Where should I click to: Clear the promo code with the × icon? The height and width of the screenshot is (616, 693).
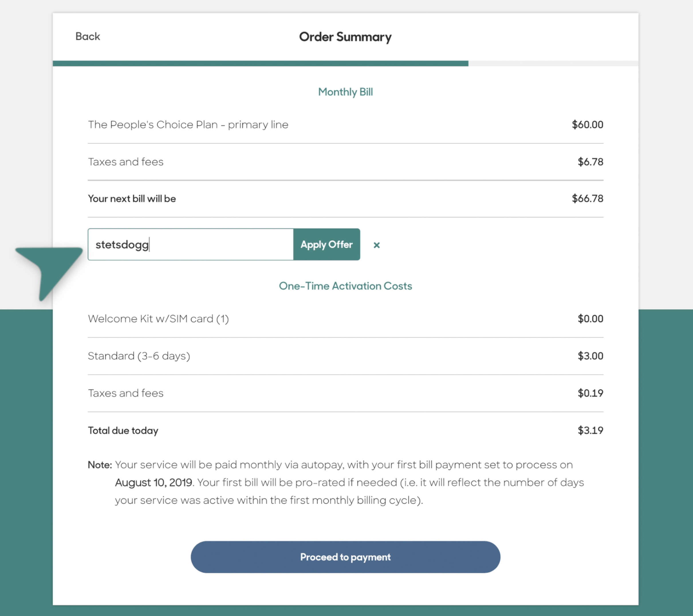coord(377,245)
